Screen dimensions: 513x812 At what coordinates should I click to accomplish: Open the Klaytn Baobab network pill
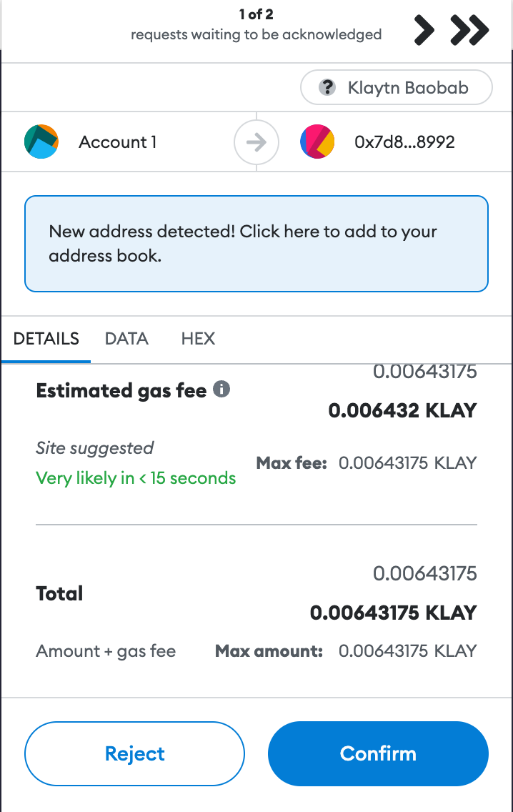pyautogui.click(x=397, y=87)
